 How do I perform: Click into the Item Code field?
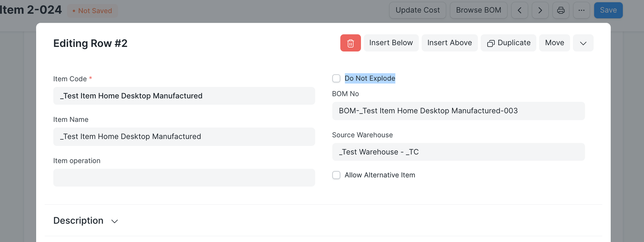pos(184,96)
